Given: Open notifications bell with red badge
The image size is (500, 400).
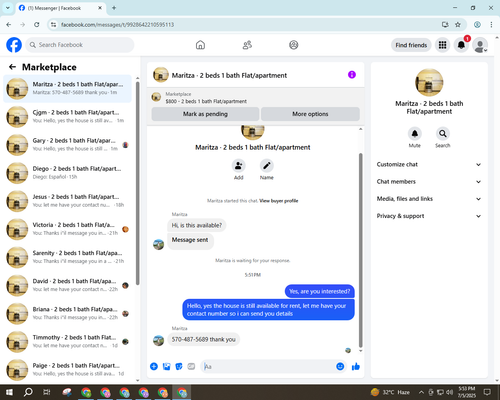Looking at the screenshot, I should pos(461,45).
